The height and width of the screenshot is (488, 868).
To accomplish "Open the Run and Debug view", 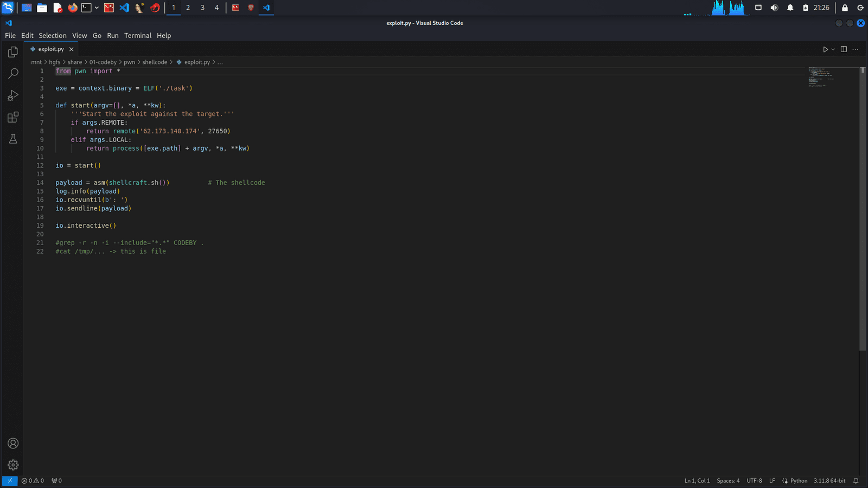I will [13, 95].
